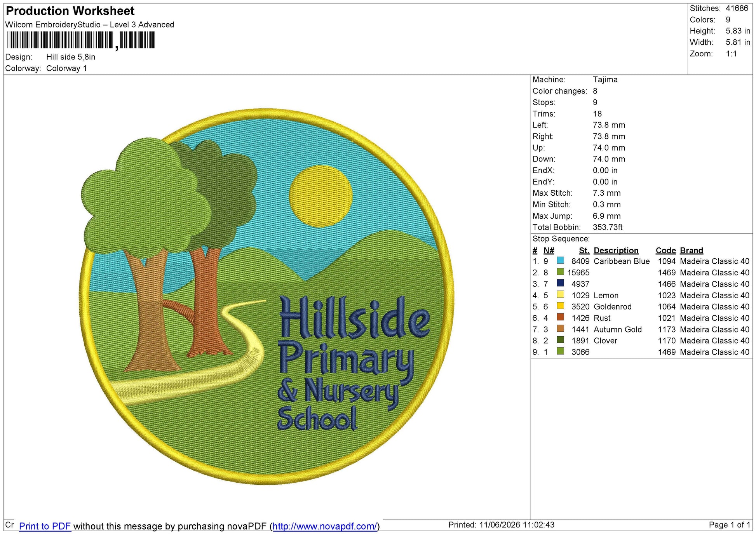Click the Wilcom EmbroideryStudio – Level 3 Advanced line

tap(90, 24)
